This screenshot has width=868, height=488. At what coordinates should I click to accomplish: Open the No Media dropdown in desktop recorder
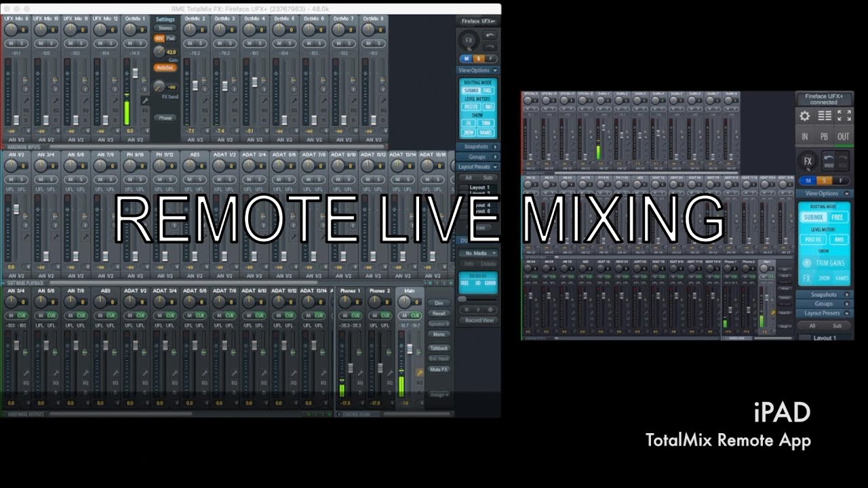pos(478,253)
